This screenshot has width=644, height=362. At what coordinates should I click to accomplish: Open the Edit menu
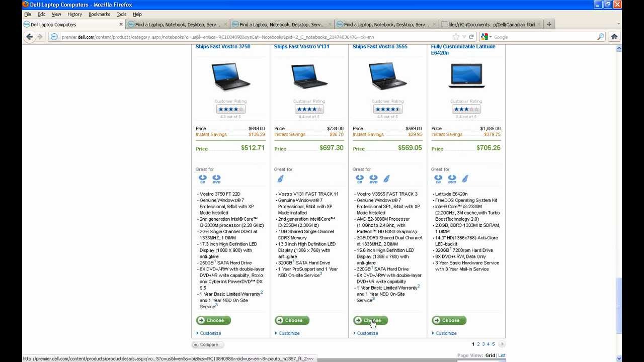[x=41, y=14]
